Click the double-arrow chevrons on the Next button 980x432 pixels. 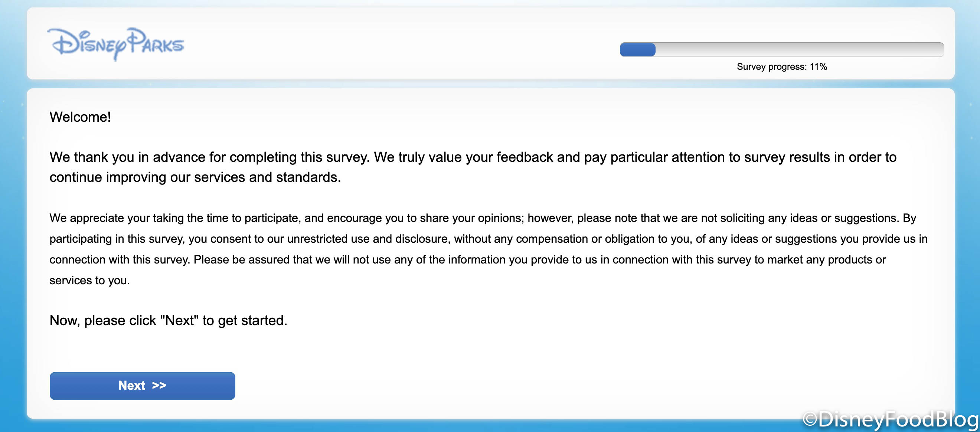(159, 385)
